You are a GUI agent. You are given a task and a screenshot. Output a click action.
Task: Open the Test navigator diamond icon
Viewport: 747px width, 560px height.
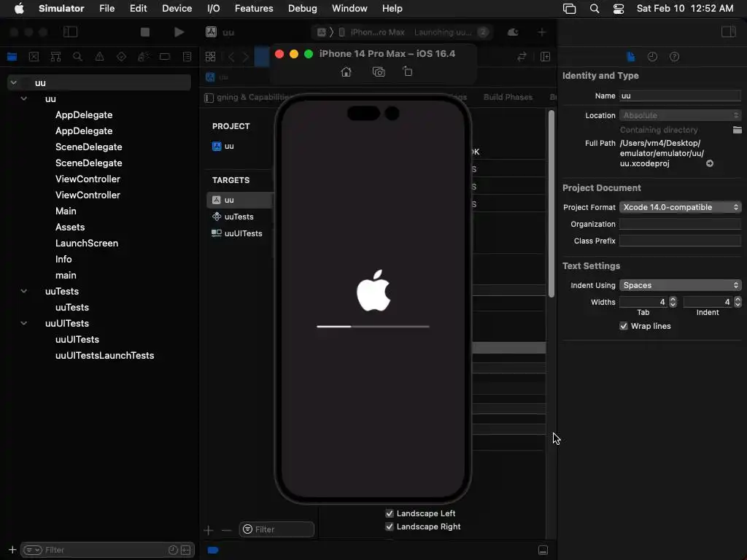[x=122, y=57]
